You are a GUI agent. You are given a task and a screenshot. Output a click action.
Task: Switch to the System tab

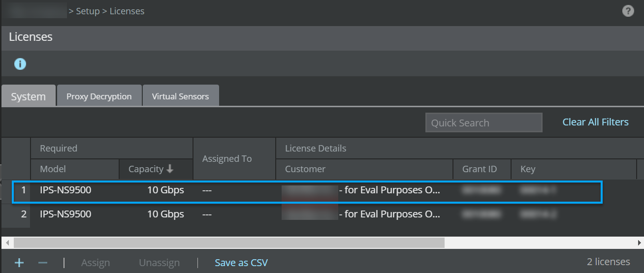(x=28, y=96)
